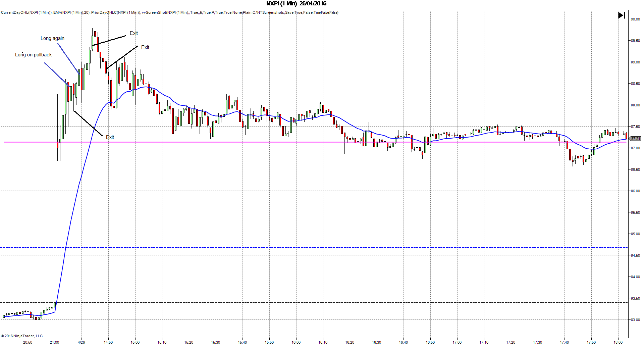
Task: Click the 4/26 date label on time axis
Action: pyautogui.click(x=82, y=342)
